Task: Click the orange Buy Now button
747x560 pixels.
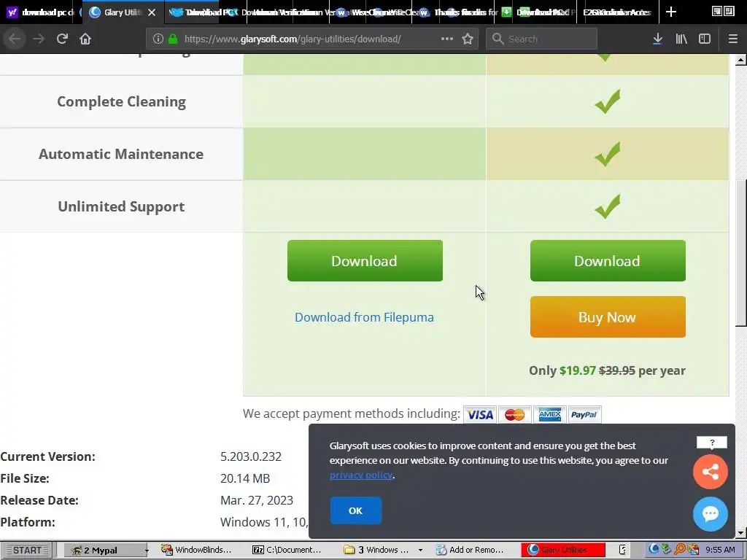Action: 608,316
